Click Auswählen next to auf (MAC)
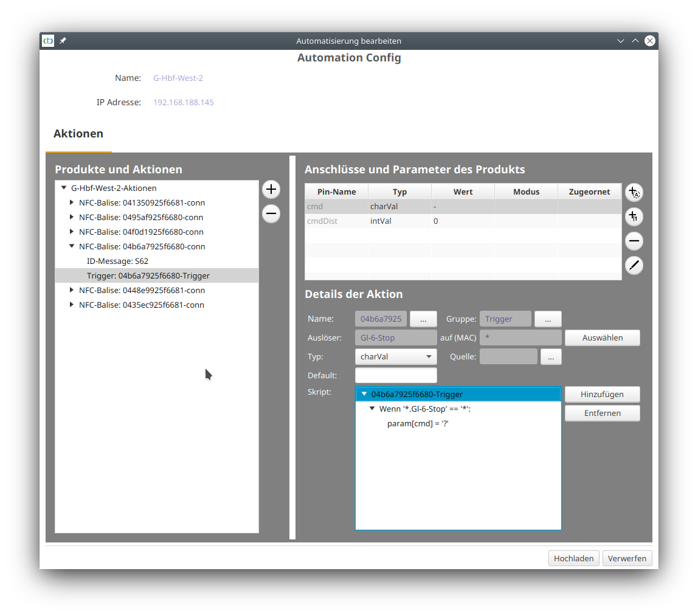Viewport: 698px width, 616px height. [x=602, y=337]
